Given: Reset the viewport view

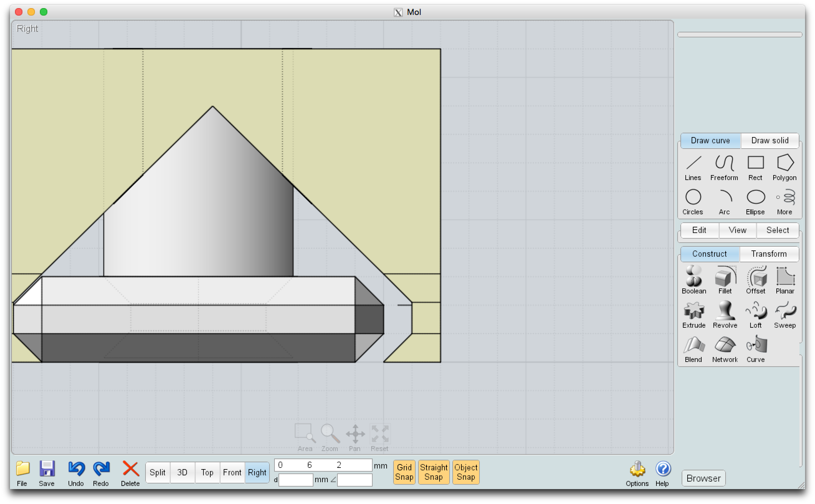Looking at the screenshot, I should pos(380,438).
